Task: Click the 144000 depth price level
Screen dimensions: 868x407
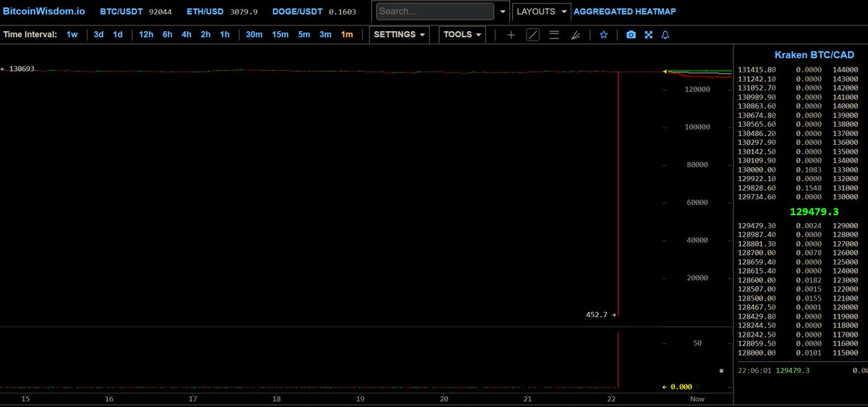Action: click(x=846, y=70)
